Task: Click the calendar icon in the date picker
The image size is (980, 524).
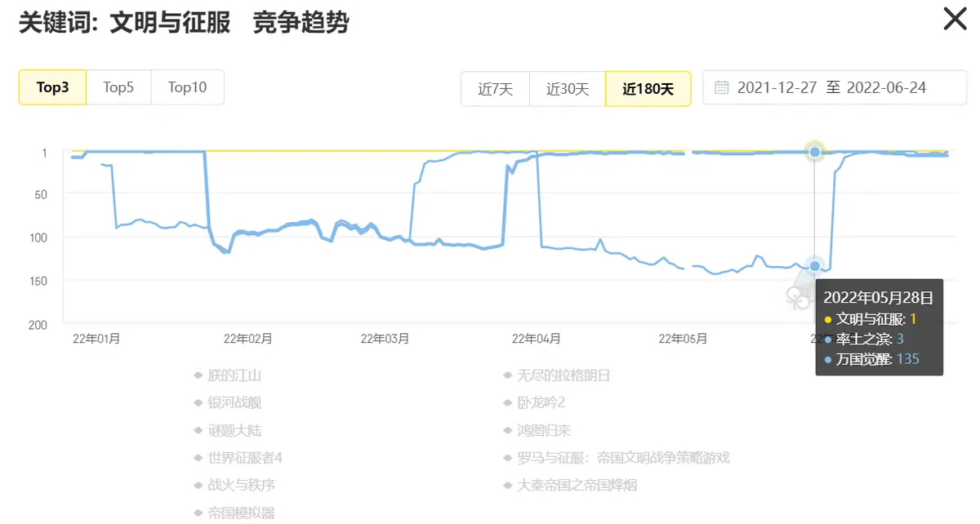Action: tap(722, 87)
